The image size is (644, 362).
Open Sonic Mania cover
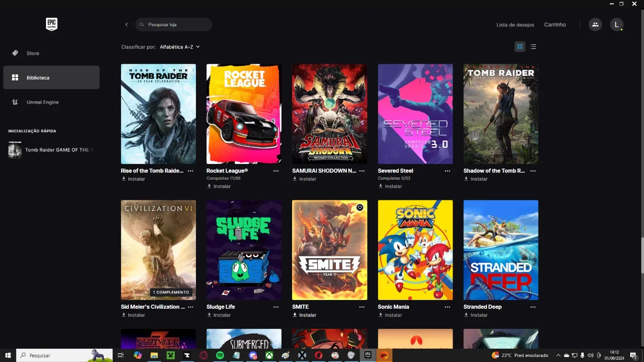[415, 250]
